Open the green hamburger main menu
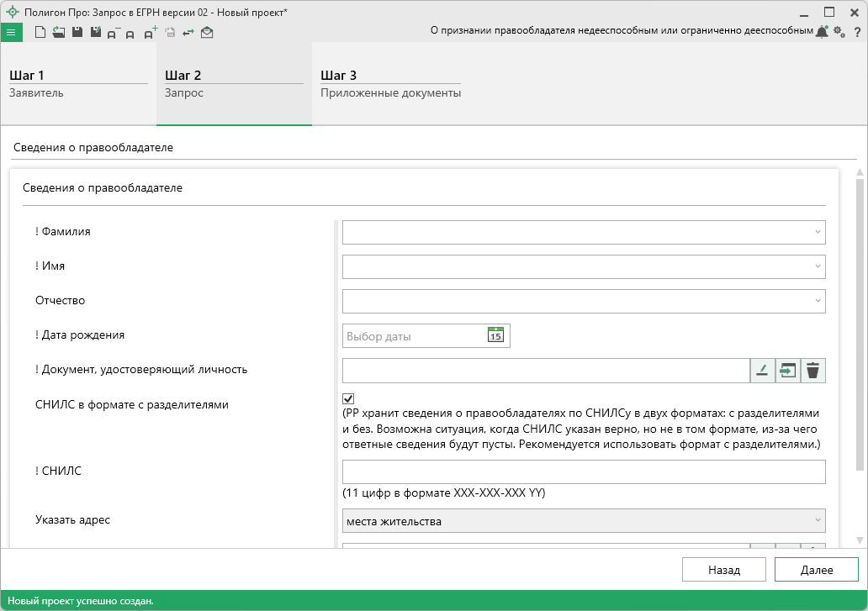This screenshot has width=868, height=611. coord(12,33)
